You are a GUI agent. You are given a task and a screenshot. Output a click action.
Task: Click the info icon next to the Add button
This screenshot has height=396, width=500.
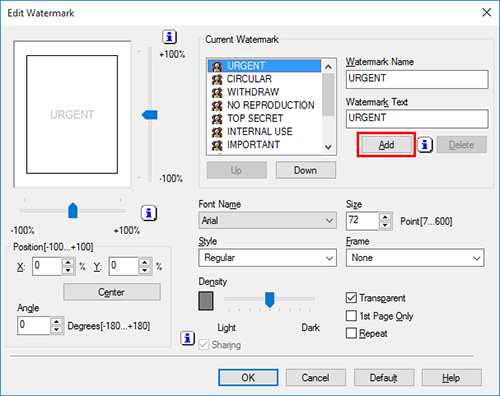pos(425,145)
